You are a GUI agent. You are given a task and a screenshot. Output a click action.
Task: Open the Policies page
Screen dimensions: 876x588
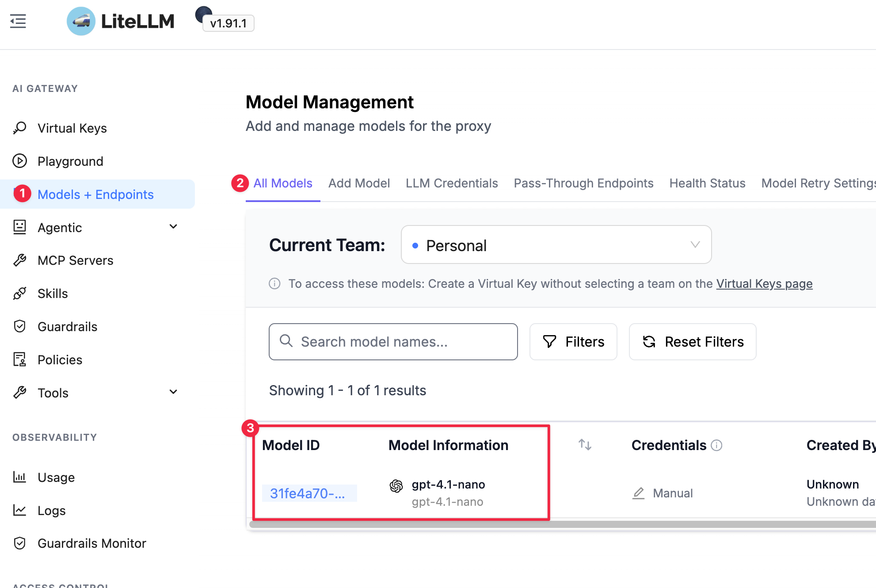60,360
